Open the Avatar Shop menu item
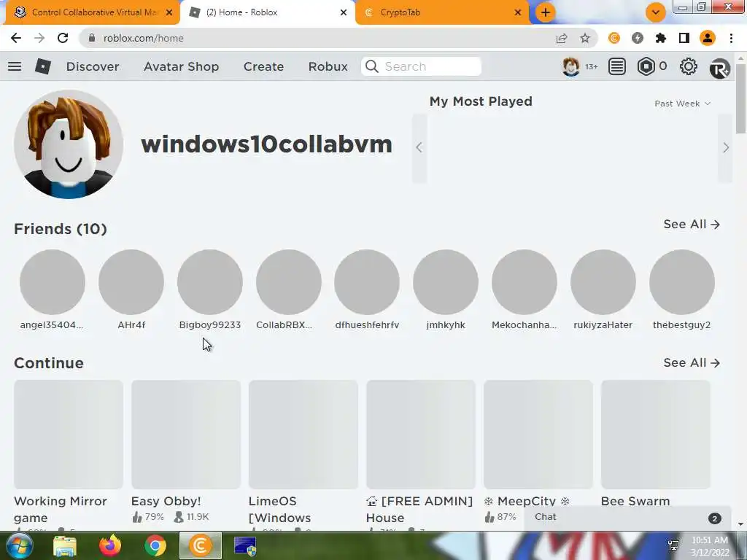 (181, 66)
